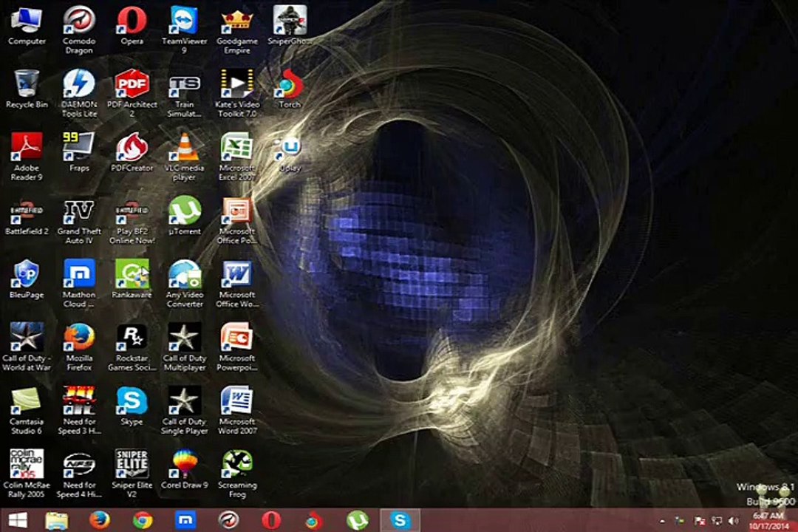Select the Recycle Bin icon

pos(27,89)
